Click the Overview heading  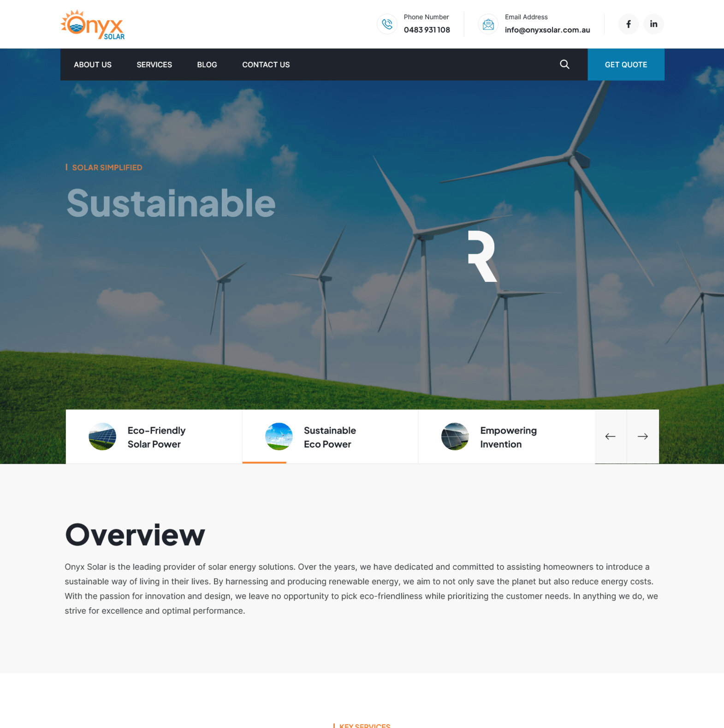pyautogui.click(x=135, y=535)
